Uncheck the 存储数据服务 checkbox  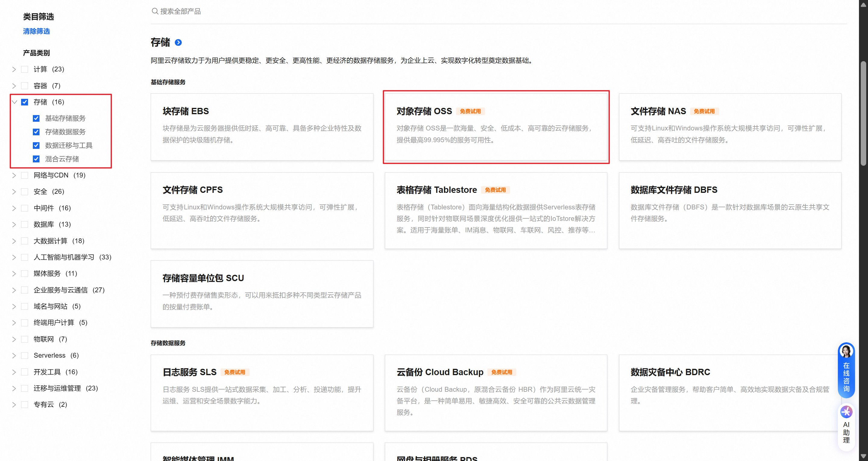(36, 132)
